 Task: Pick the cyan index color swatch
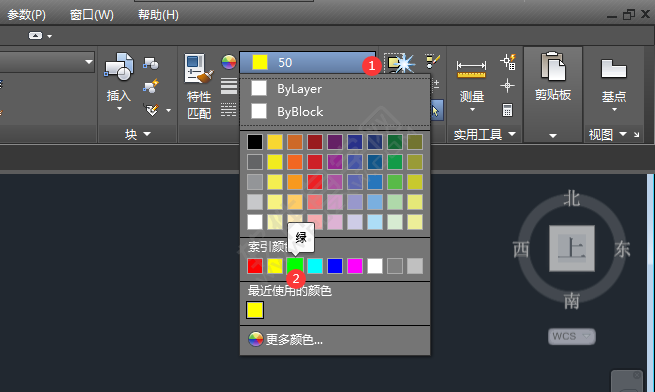click(315, 266)
